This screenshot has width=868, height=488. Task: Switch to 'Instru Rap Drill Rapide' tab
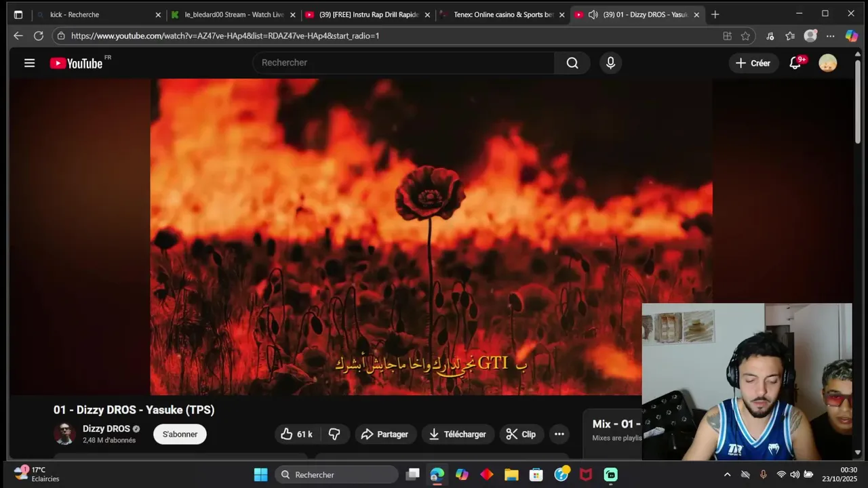point(368,14)
